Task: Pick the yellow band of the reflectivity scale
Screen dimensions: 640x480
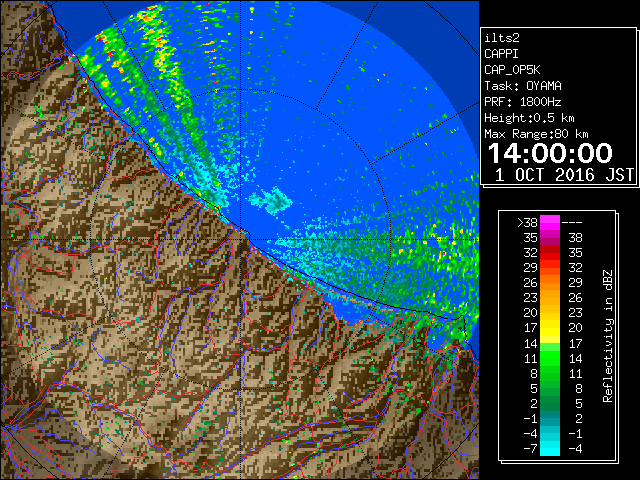Action: point(550,328)
